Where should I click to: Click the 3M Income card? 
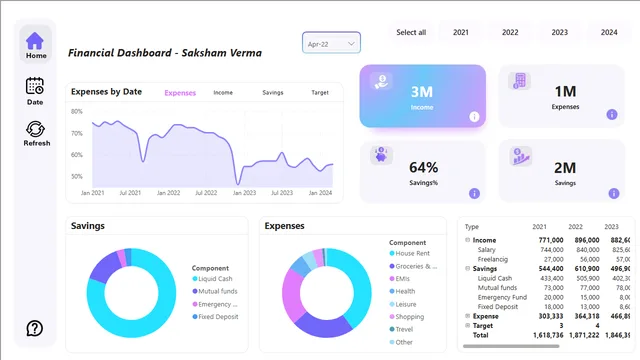pos(422,96)
